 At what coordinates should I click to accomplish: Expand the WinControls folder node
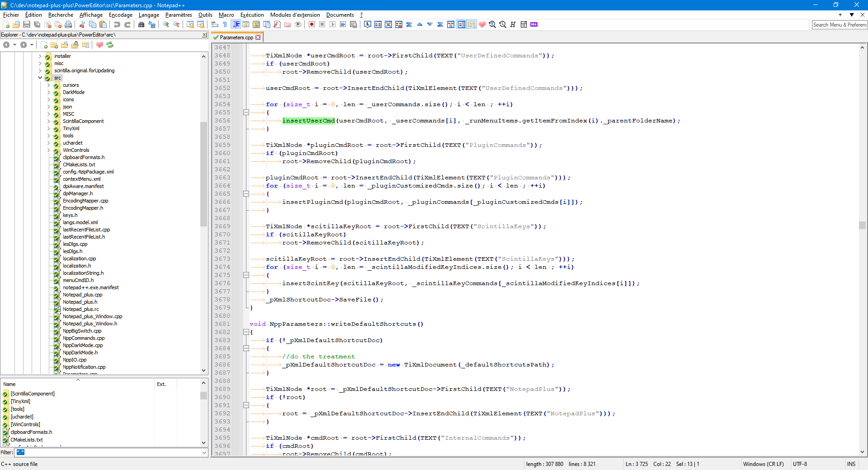(49, 150)
